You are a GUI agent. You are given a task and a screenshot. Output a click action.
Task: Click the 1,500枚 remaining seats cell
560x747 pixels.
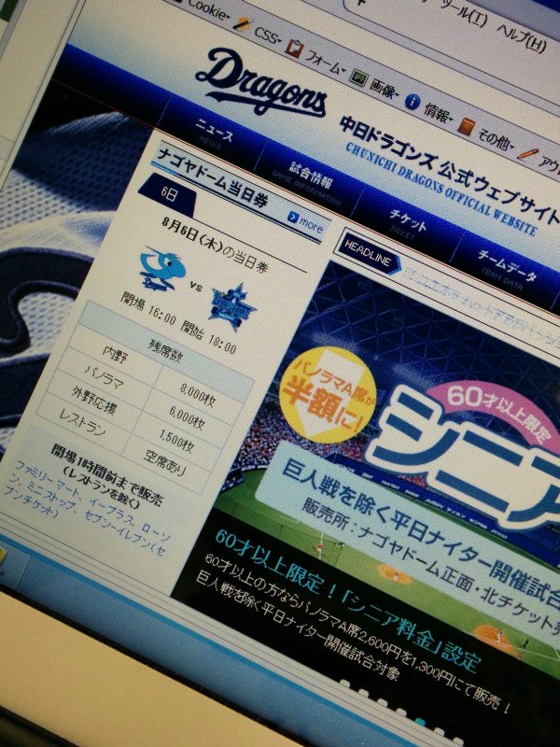(175, 441)
